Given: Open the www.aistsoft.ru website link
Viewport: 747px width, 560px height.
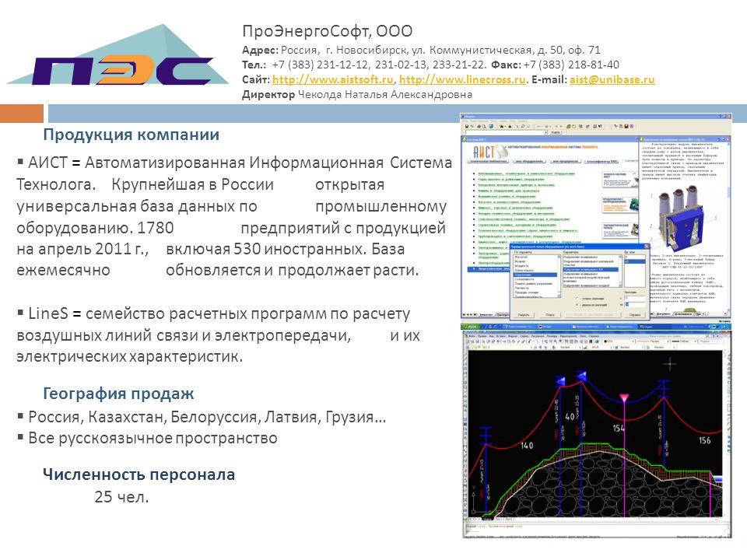Looking at the screenshot, I should pyautogui.click(x=332, y=79).
